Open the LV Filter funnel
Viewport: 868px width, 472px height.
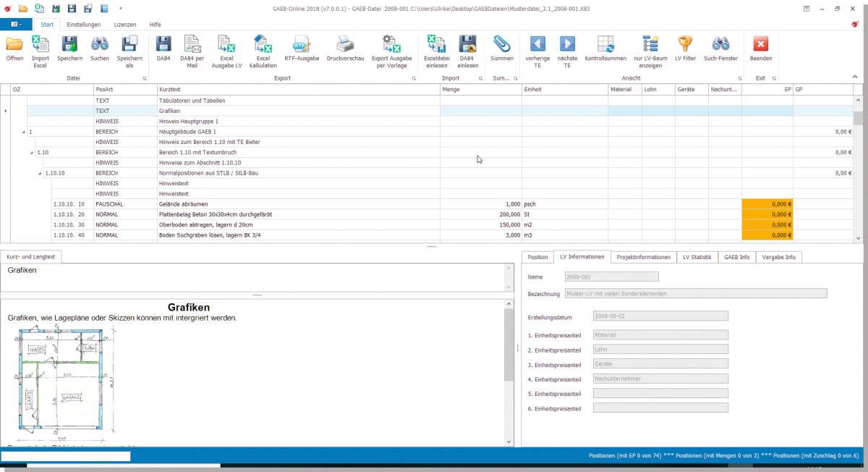[685, 49]
